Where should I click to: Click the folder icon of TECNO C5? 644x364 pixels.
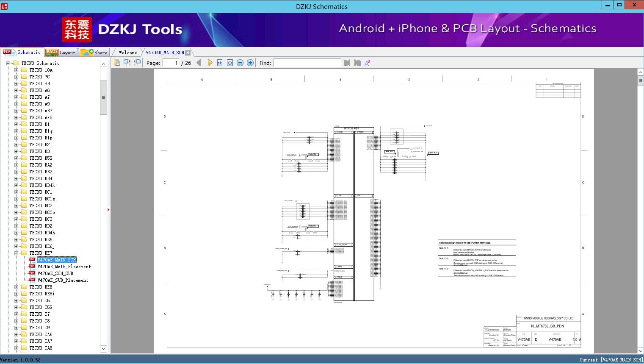pos(24,300)
